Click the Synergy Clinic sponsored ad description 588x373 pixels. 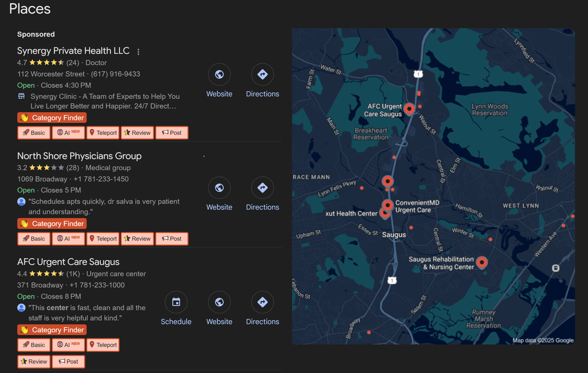coord(105,101)
